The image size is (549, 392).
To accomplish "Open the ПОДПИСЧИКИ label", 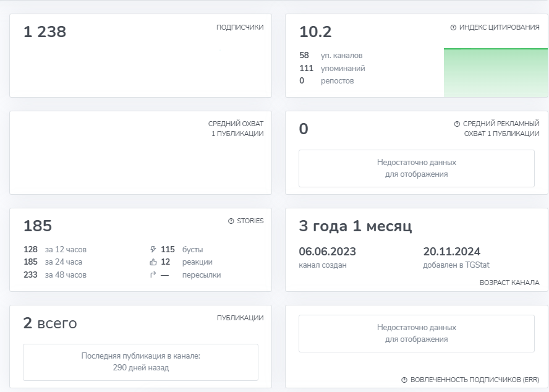I will [240, 27].
